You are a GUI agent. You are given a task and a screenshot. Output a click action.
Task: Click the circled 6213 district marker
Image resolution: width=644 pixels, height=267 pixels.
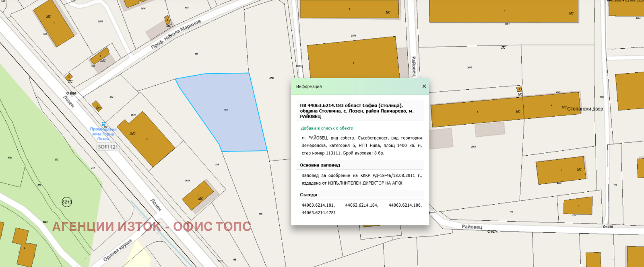(67, 202)
